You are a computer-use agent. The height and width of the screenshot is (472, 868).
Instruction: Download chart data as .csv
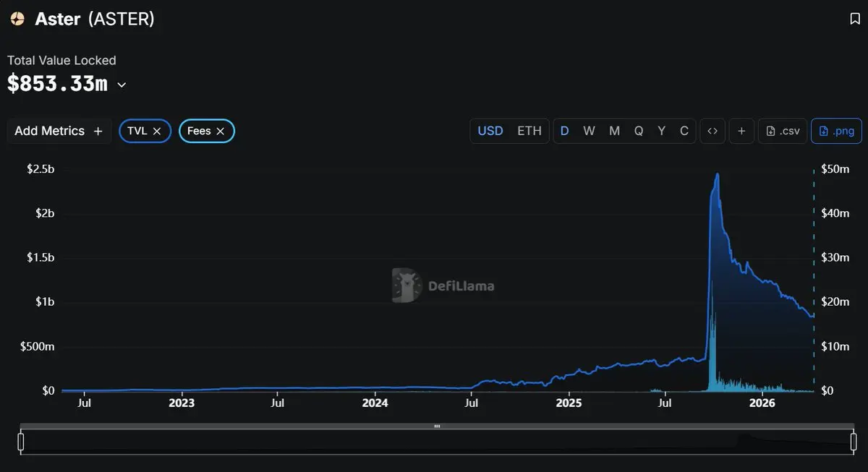click(x=783, y=131)
